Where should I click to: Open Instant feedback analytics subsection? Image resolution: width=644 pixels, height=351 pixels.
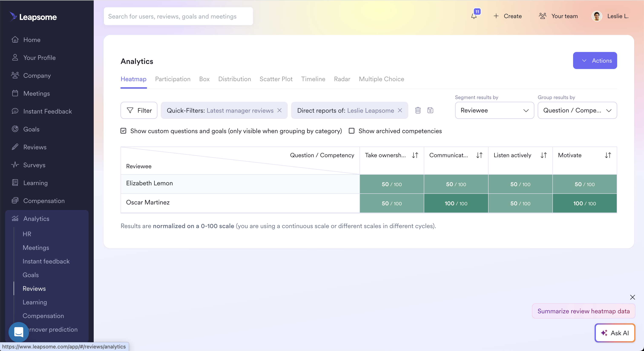46,261
